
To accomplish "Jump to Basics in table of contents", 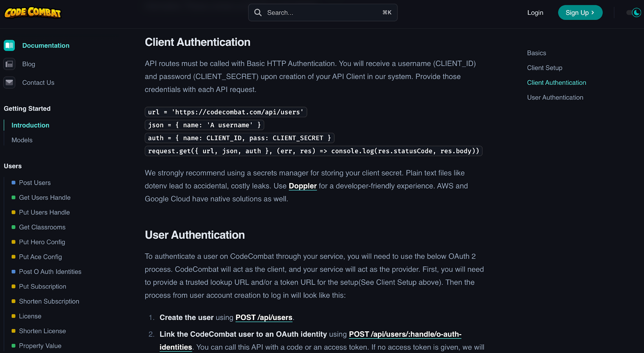I will pos(537,53).
